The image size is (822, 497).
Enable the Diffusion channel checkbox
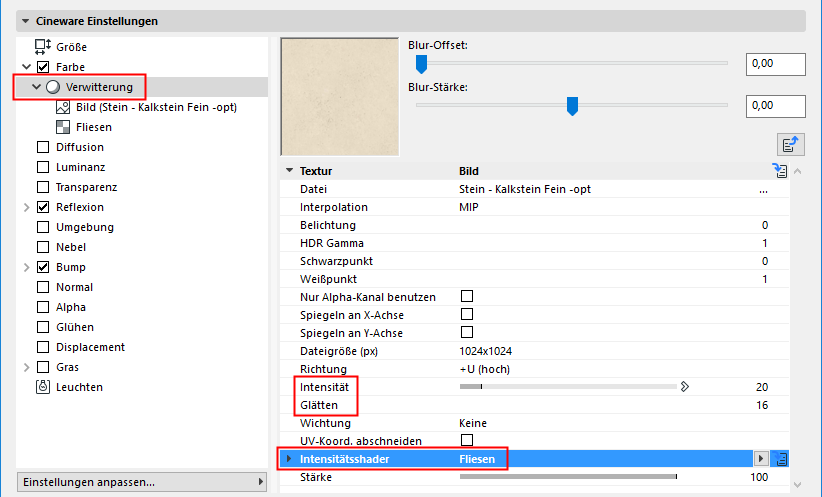43,147
